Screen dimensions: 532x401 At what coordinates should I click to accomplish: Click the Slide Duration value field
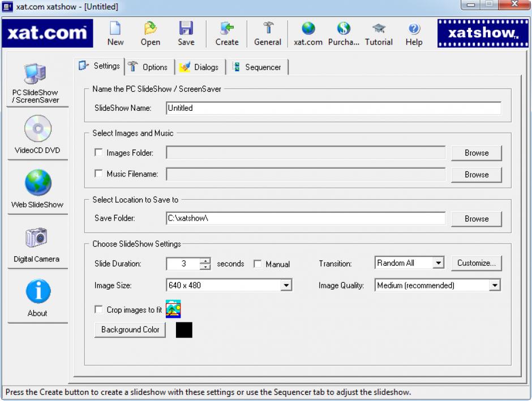coord(183,264)
